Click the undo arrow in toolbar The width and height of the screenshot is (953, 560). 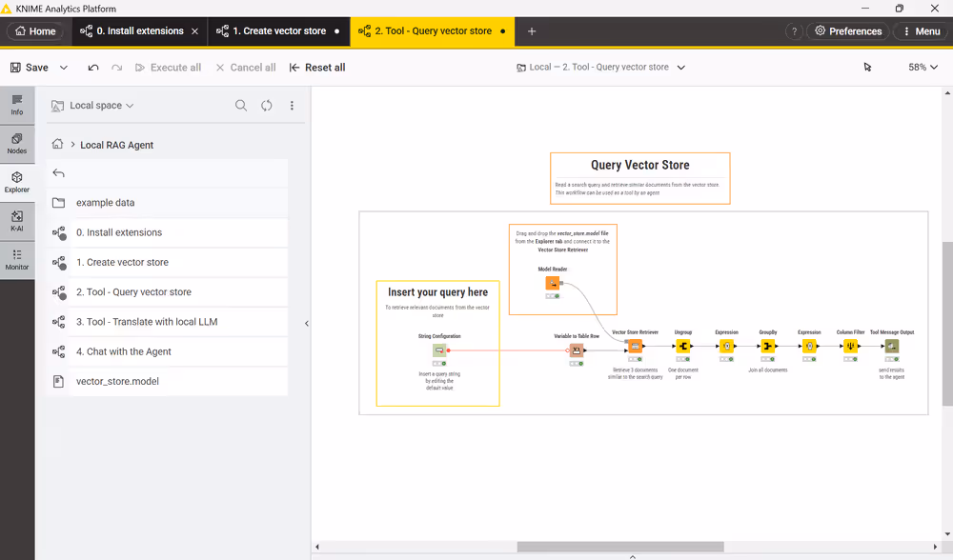coord(92,68)
